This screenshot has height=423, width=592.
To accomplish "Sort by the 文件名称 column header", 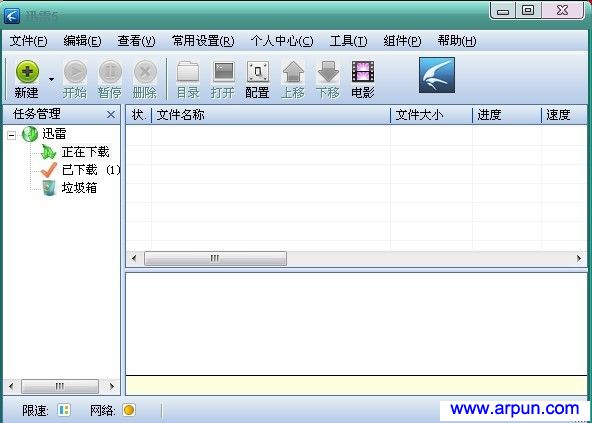I will pos(271,115).
